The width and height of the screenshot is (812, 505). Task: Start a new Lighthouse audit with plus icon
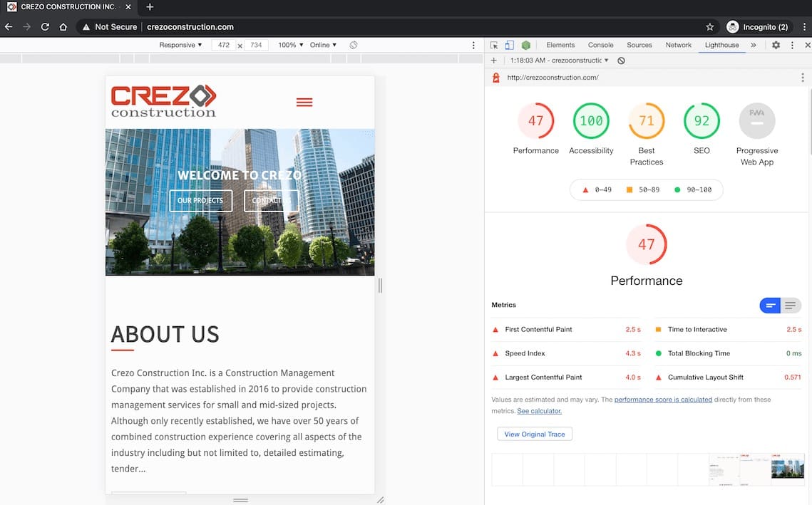click(493, 61)
